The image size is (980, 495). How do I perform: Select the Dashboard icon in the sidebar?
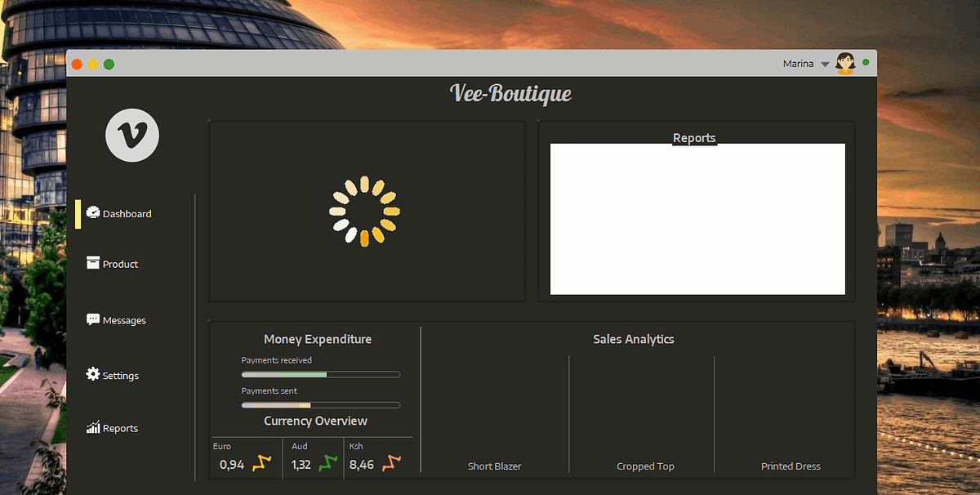point(92,213)
